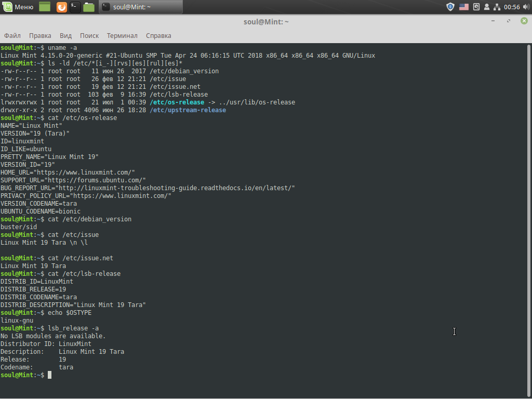Click /etc/upstream-release directory name
The image size is (532, 399).
point(188,110)
